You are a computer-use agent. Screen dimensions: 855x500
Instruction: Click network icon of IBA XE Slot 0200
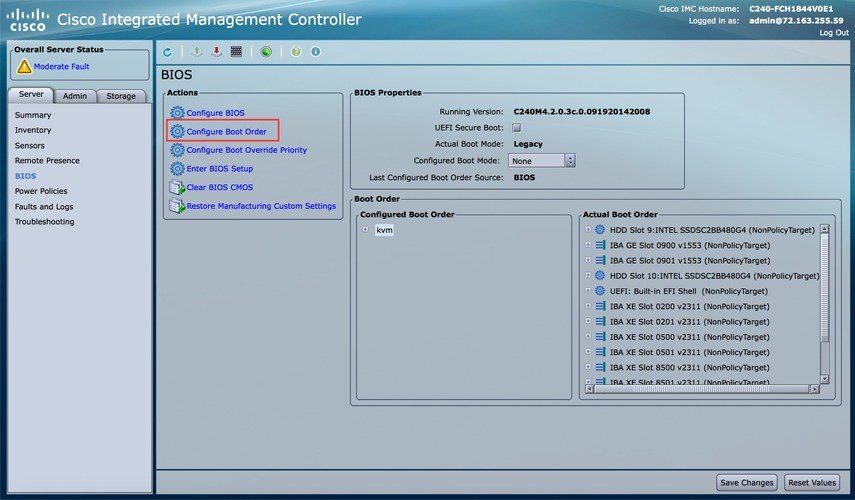coord(600,306)
